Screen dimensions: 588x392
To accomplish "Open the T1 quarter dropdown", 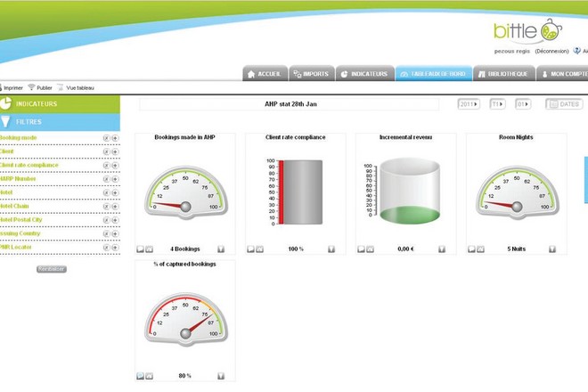I will click(496, 104).
